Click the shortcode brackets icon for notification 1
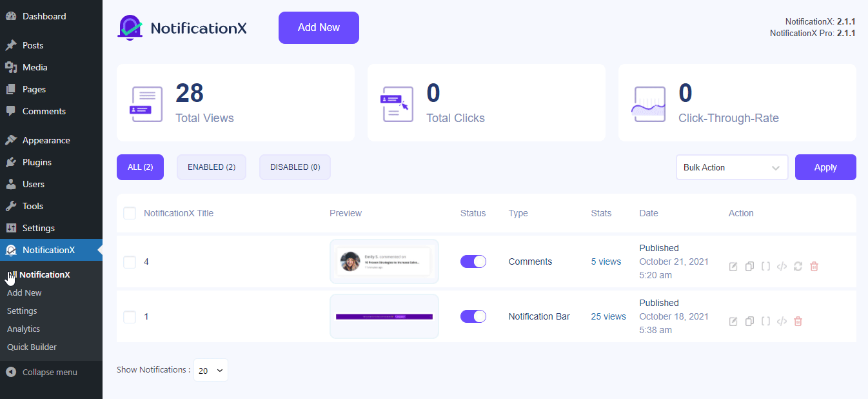The height and width of the screenshot is (399, 868). coord(765,321)
